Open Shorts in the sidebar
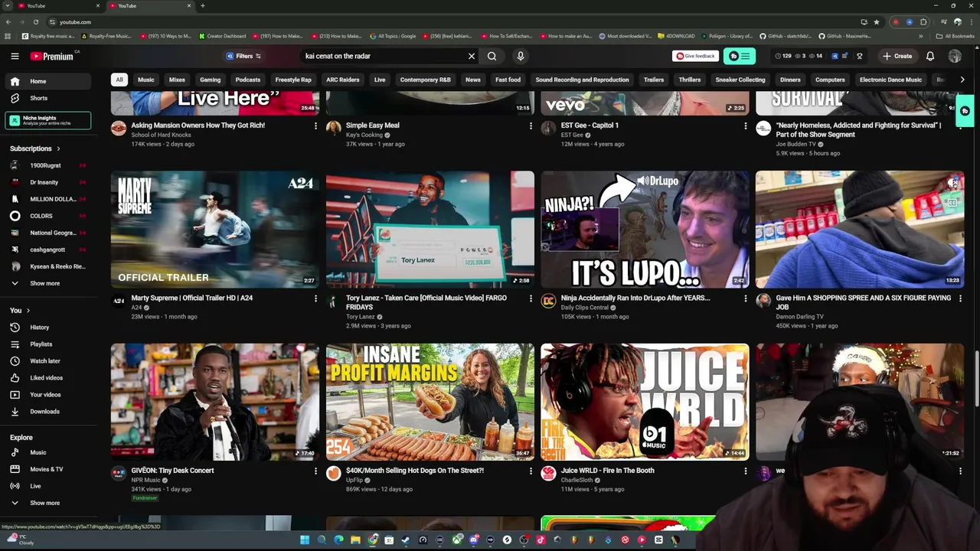The height and width of the screenshot is (551, 980). click(x=49, y=98)
